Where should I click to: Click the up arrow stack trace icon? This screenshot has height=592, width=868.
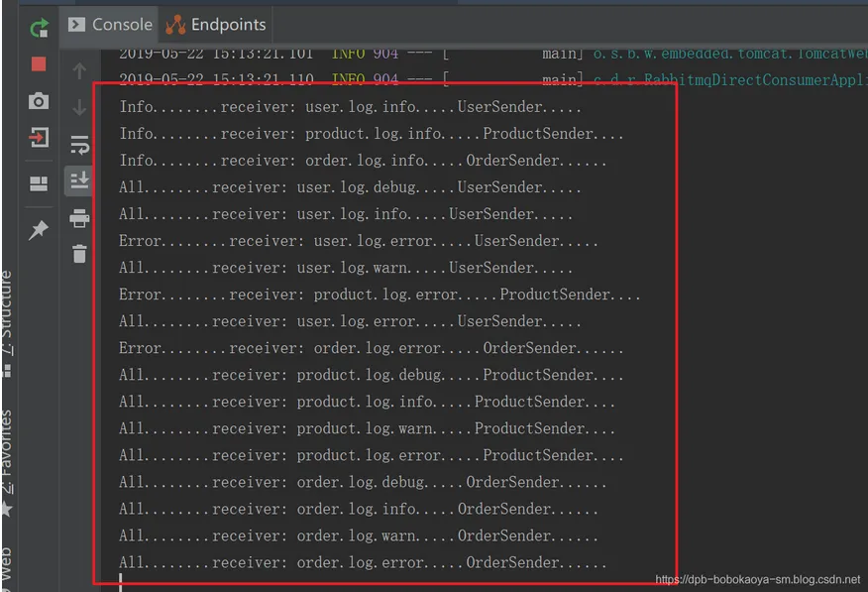pyautogui.click(x=79, y=70)
